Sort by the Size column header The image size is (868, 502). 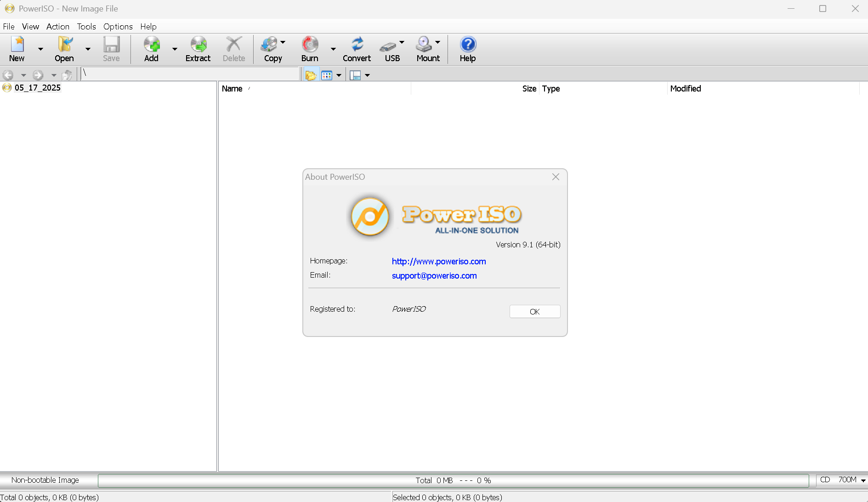coord(475,89)
